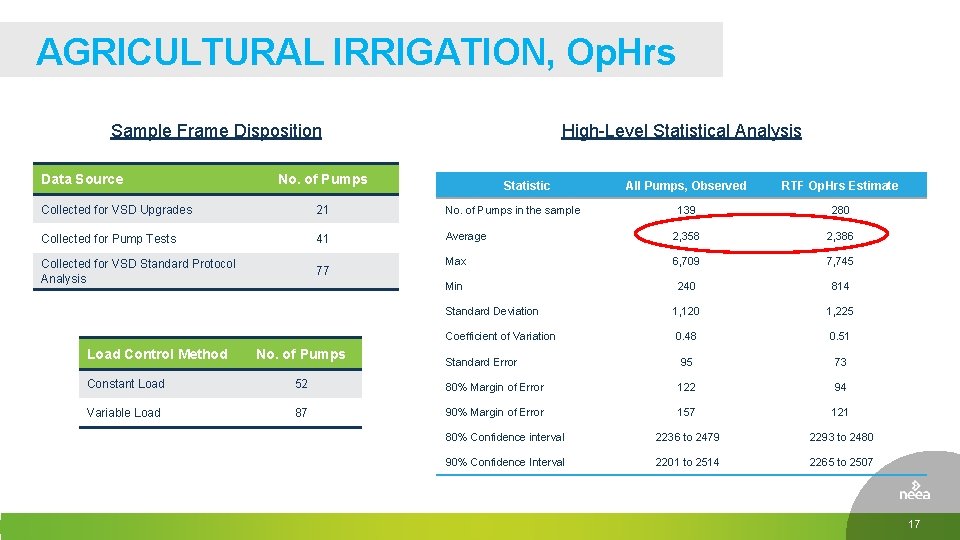Select the '90% Confidence Interval' label
960x540 pixels.
505,462
